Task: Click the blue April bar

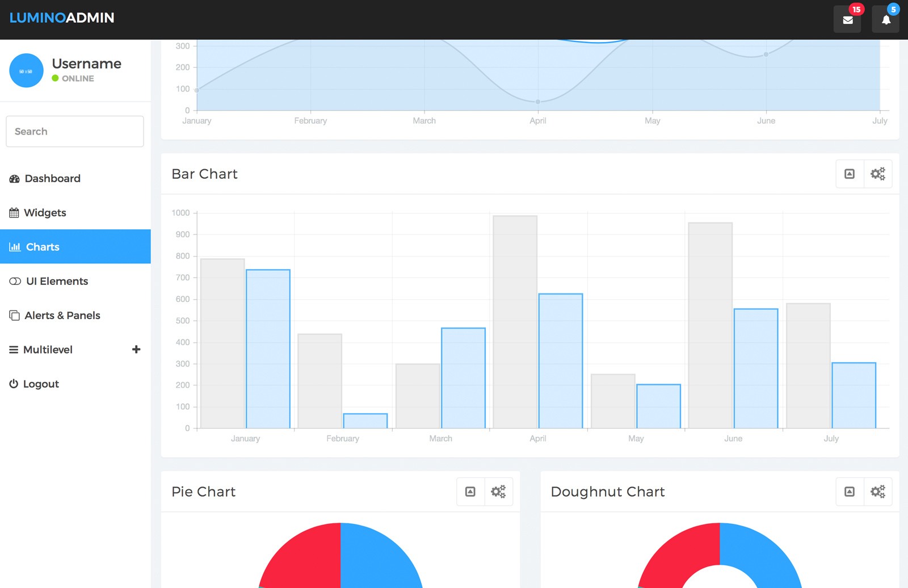Action: [x=561, y=361]
